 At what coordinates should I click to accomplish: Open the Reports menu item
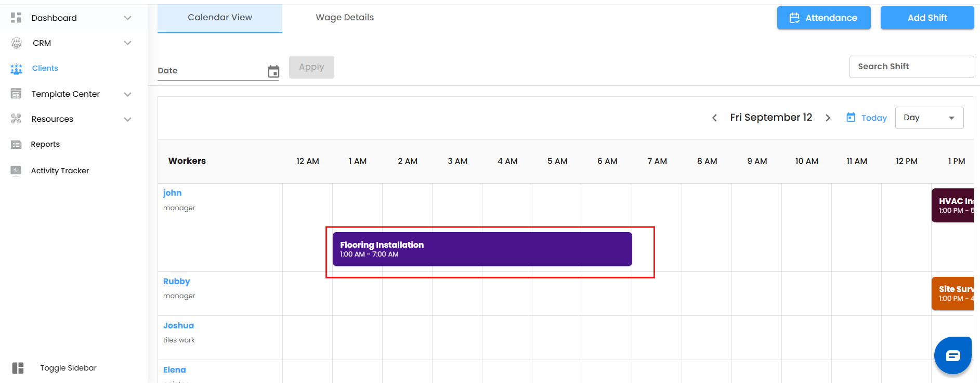45,144
